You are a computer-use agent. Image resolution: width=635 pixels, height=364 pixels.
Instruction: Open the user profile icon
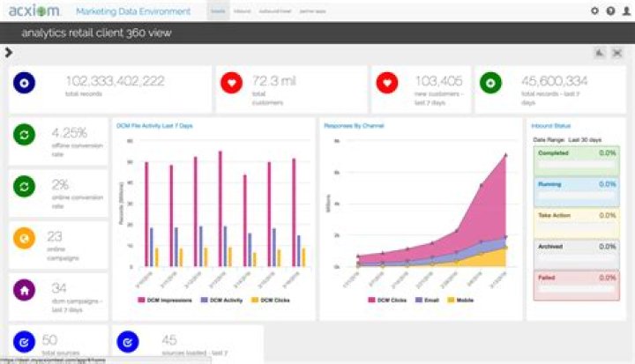coord(624,11)
